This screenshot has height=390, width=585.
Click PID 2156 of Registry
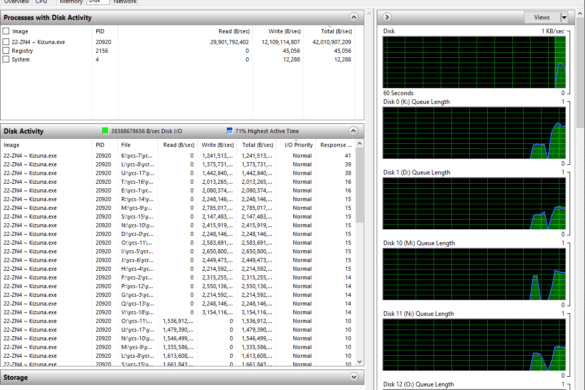[x=102, y=51]
